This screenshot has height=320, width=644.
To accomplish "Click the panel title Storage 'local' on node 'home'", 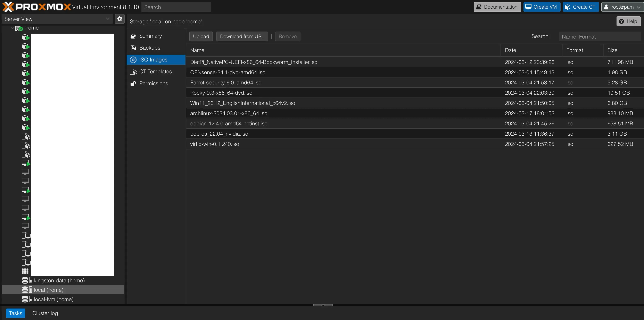I will (x=166, y=22).
